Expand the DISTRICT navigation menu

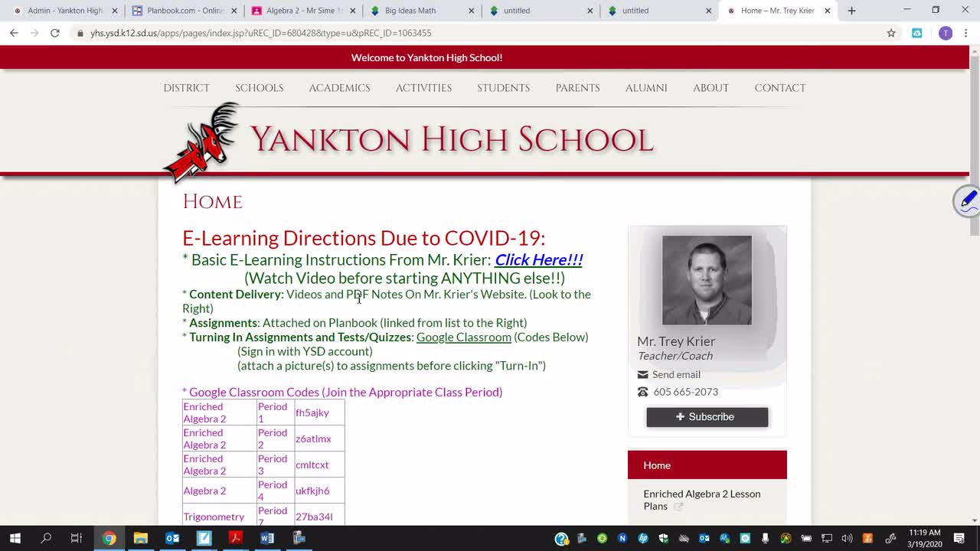coord(186,87)
